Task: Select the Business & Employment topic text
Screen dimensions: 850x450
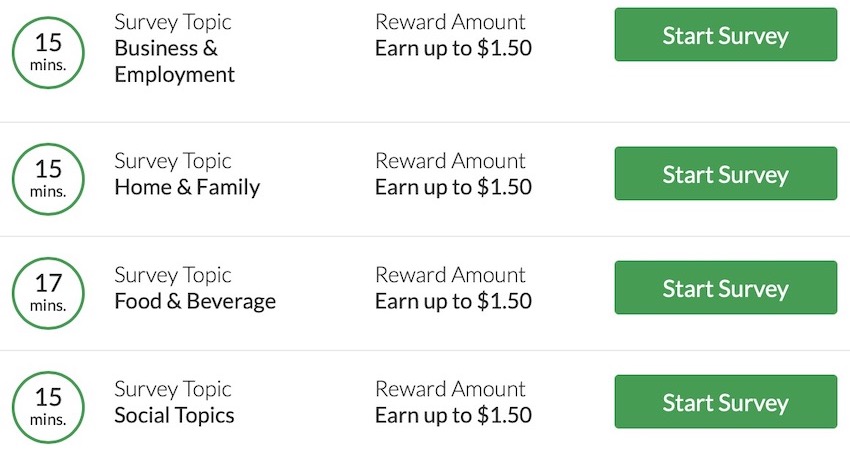Action: point(174,61)
